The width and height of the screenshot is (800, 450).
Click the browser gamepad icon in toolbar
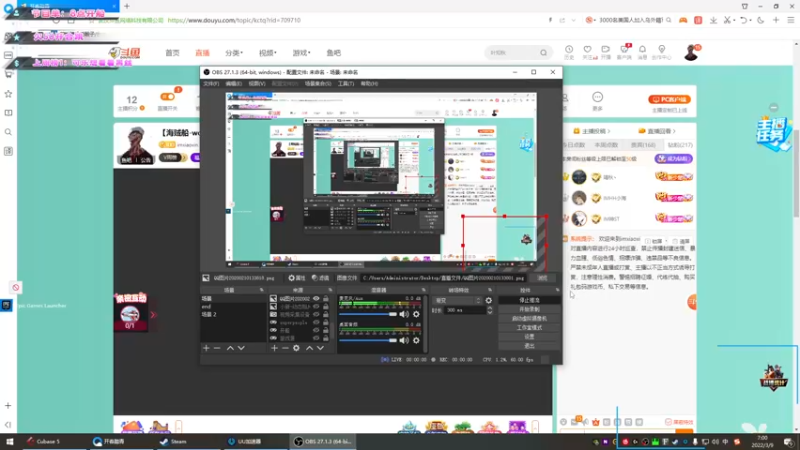coord(683,20)
